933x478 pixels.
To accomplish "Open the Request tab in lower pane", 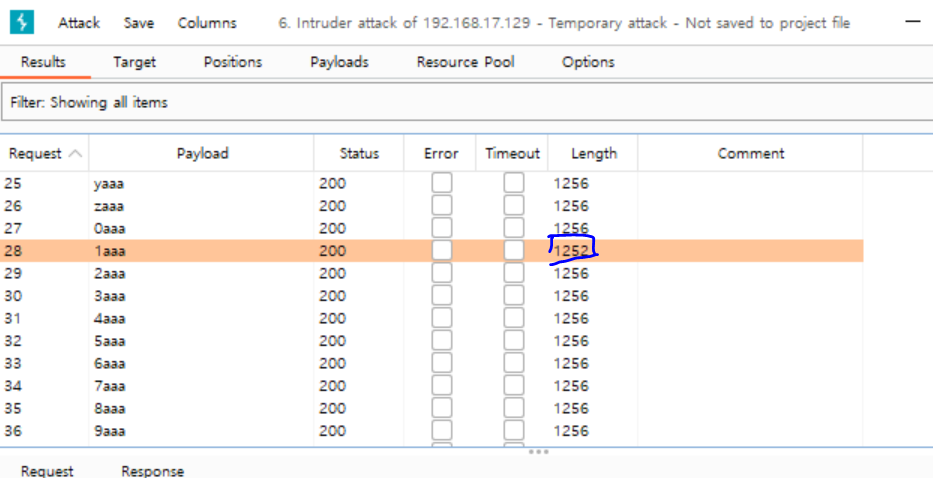I will (x=47, y=471).
